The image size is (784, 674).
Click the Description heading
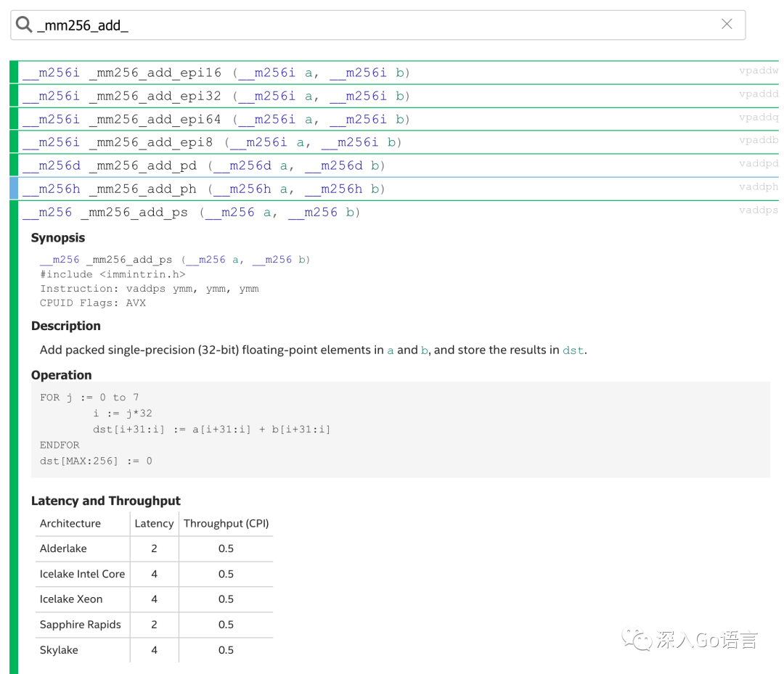(66, 326)
